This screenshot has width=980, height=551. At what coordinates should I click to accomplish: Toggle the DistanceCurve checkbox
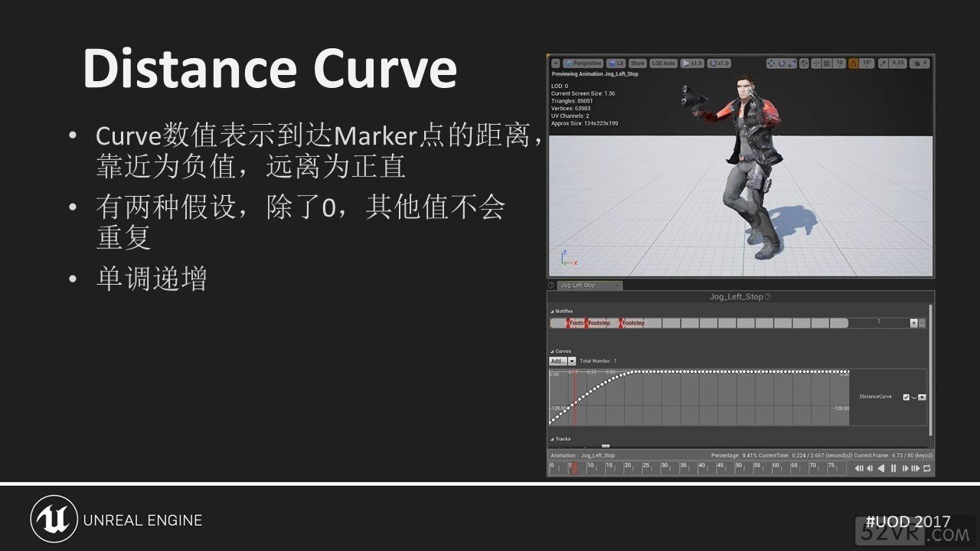(906, 397)
